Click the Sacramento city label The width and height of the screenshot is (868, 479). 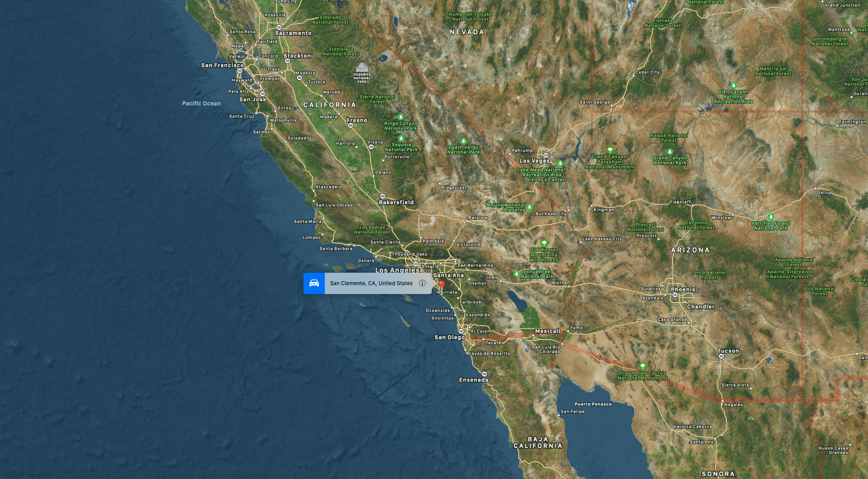tap(293, 33)
